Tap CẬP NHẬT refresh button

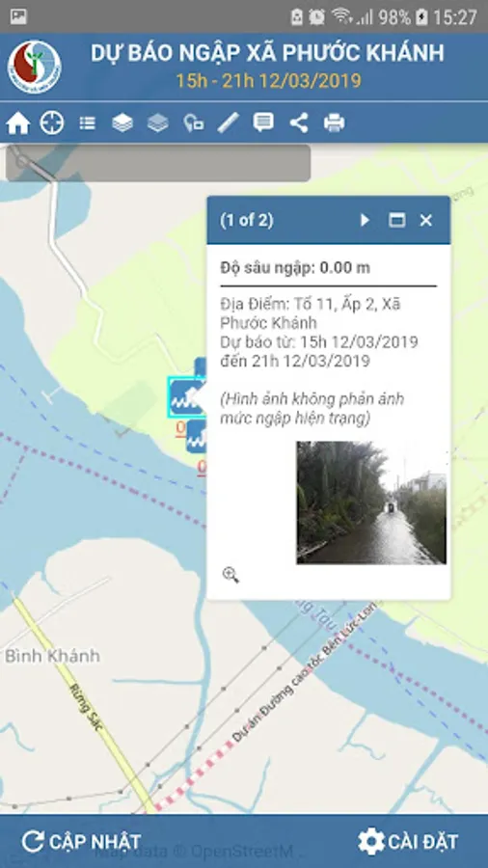point(81,842)
